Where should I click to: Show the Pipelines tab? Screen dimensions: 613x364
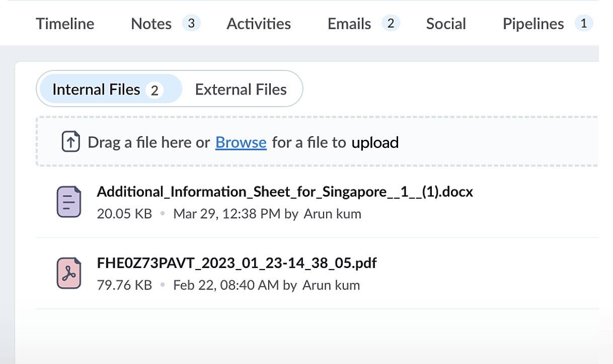point(533,24)
